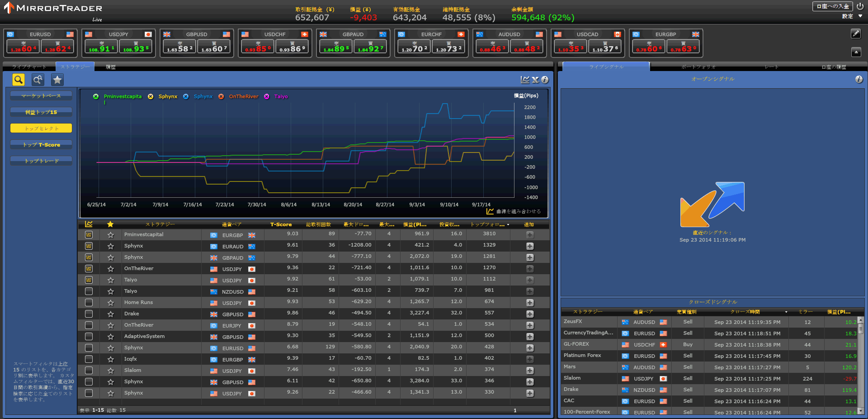Check chart display for Taiyo NZDUSD row
Viewport: 868px width, 419px height.
pyautogui.click(x=89, y=291)
